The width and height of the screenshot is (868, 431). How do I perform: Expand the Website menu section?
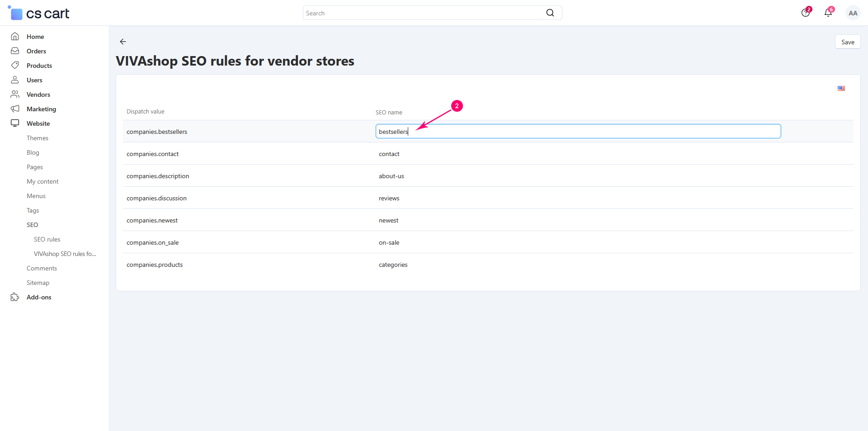(38, 123)
